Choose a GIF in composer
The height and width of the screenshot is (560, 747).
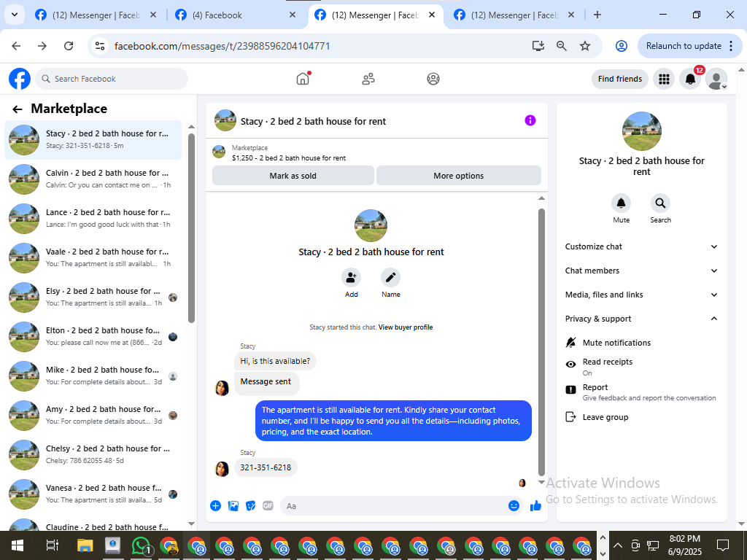pyautogui.click(x=268, y=506)
